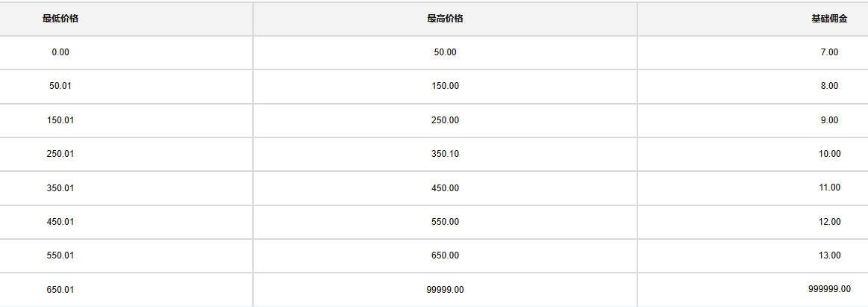Click the 50.00 maximum price cell
The width and height of the screenshot is (868, 307).
point(445,52)
